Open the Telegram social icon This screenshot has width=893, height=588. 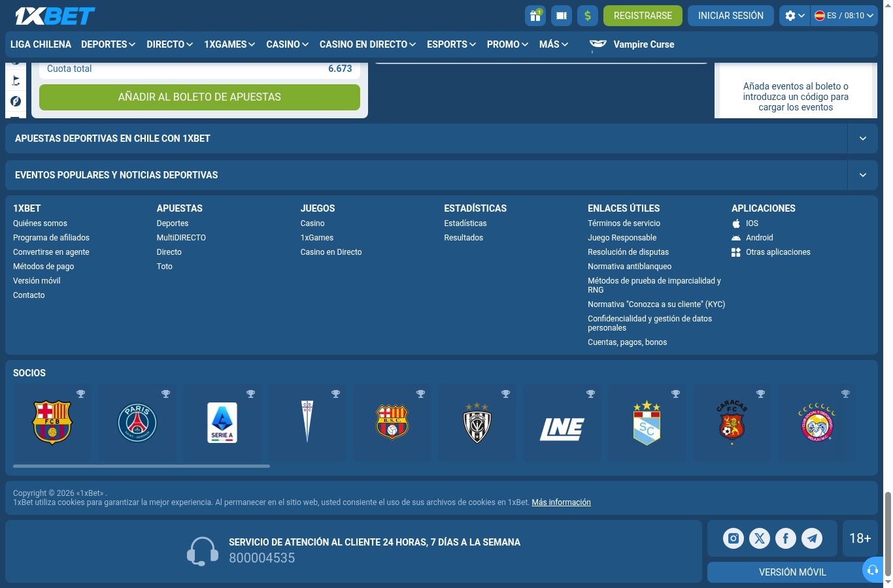coord(812,538)
